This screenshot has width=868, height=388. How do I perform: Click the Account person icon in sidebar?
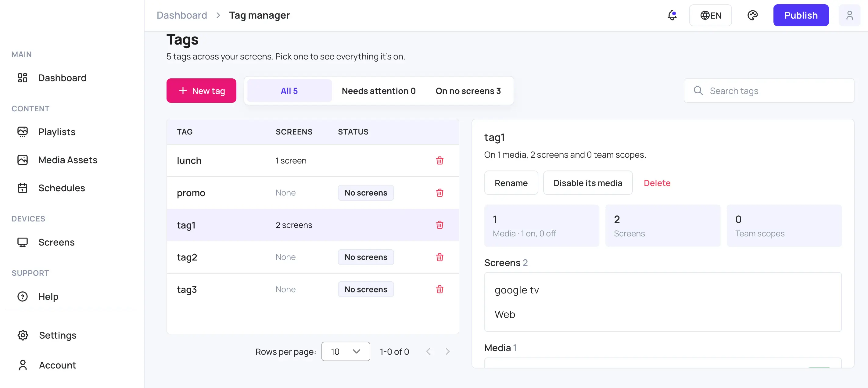[x=23, y=365]
